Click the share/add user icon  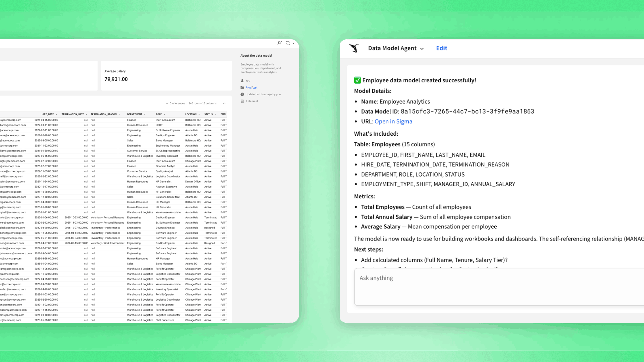pyautogui.click(x=280, y=43)
